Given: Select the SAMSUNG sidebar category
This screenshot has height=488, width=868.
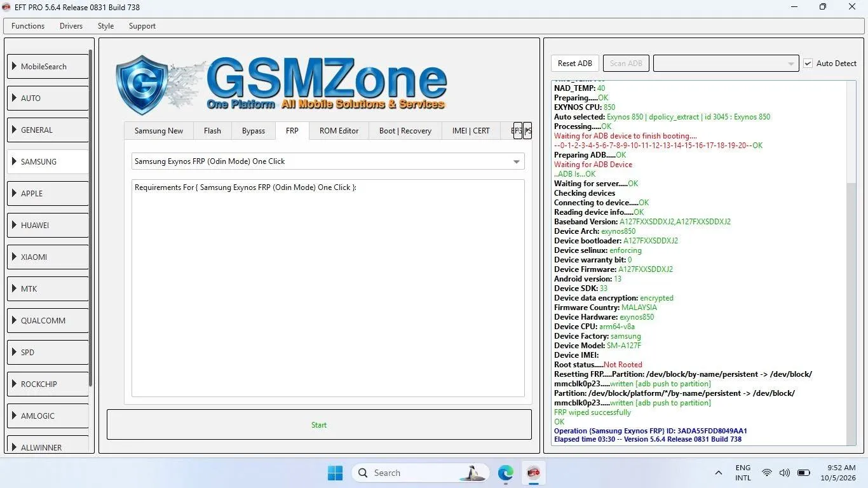Looking at the screenshot, I should coord(48,162).
